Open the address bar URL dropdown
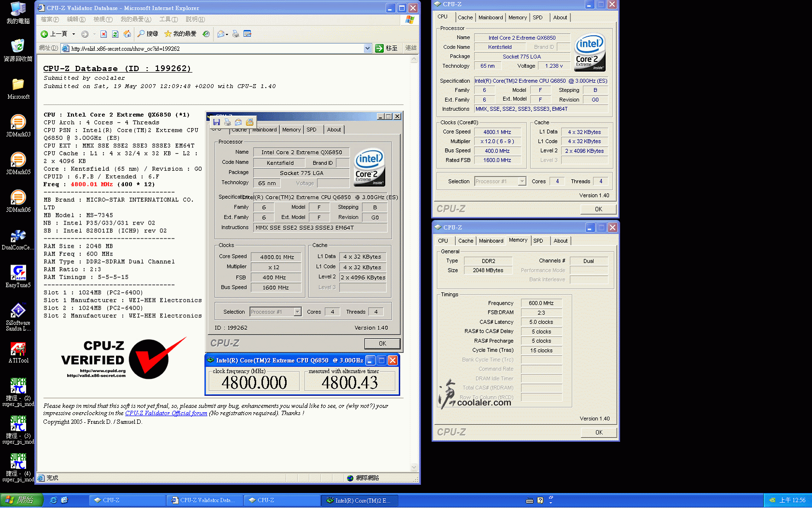This screenshot has height=508, width=812. click(367, 48)
